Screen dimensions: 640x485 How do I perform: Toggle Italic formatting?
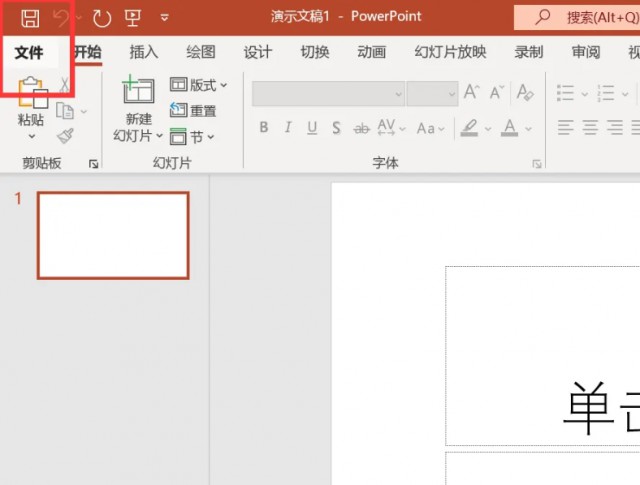click(288, 128)
